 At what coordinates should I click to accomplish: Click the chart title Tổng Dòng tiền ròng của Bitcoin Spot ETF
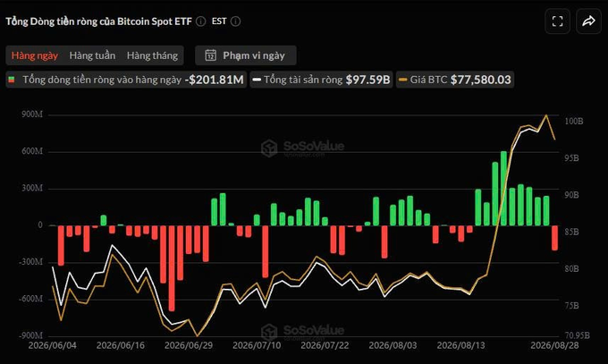pos(98,21)
